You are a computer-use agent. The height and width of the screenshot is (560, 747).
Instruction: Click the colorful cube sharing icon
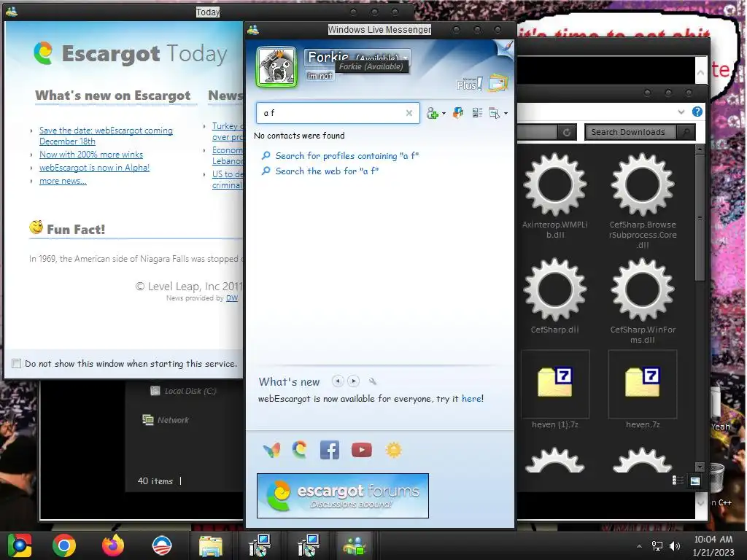point(458,113)
